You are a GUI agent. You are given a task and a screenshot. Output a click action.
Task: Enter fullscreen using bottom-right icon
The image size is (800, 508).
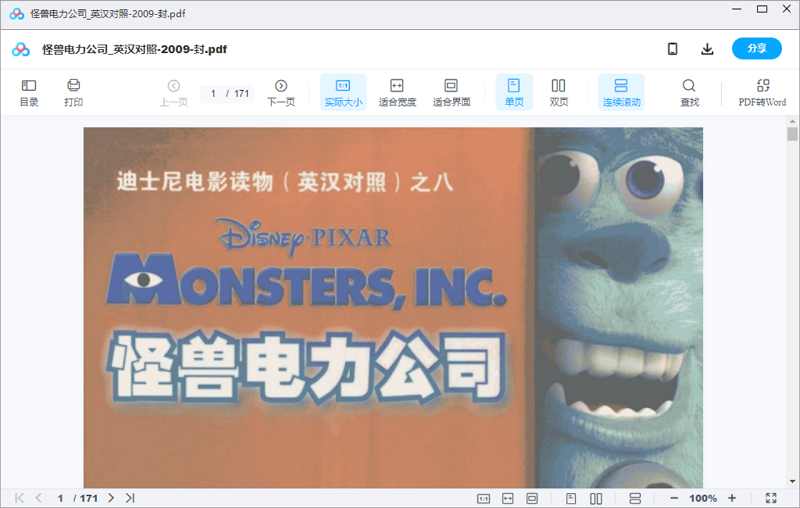(x=771, y=498)
